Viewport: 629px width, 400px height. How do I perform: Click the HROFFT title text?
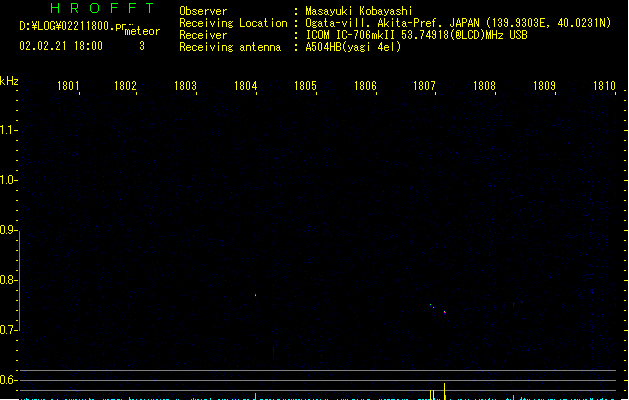[102, 8]
